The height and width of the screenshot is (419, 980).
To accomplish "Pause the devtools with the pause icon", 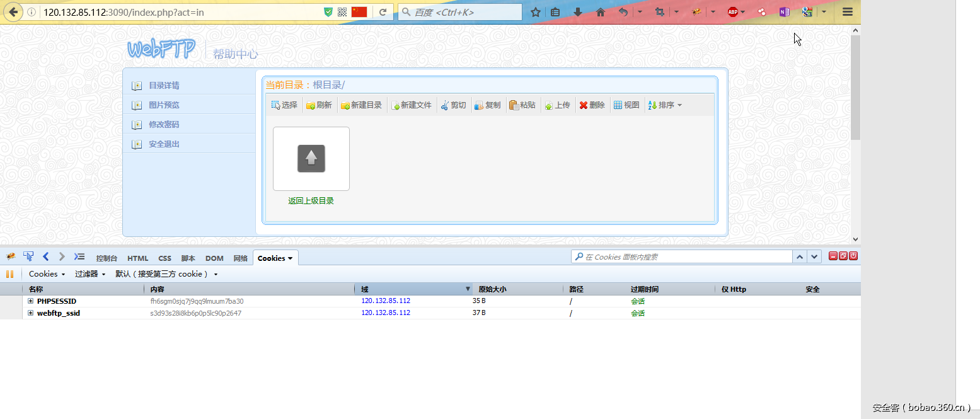I will (x=10, y=273).
